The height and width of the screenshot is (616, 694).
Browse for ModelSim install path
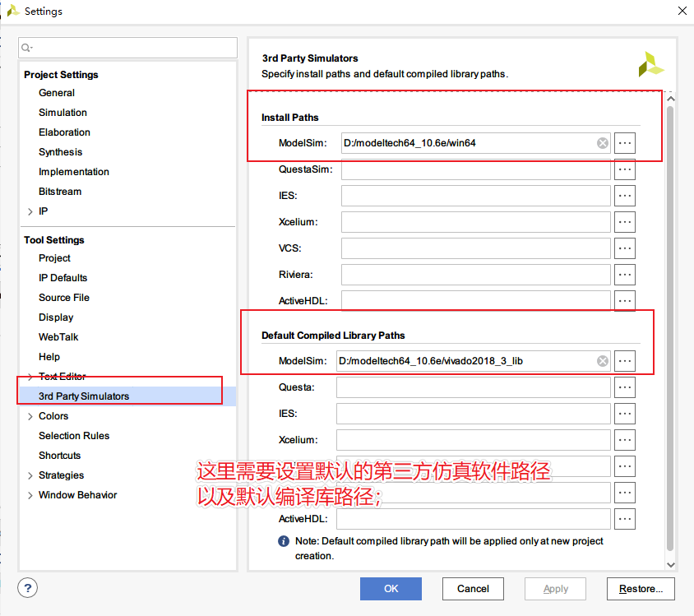[624, 143]
